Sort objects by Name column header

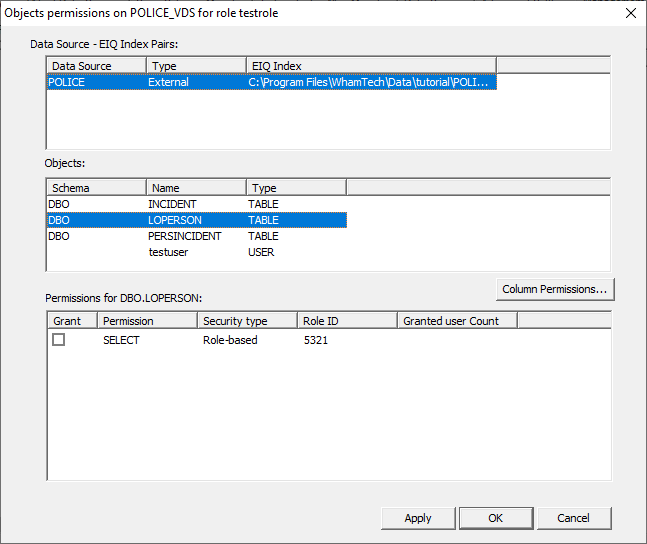(196, 188)
